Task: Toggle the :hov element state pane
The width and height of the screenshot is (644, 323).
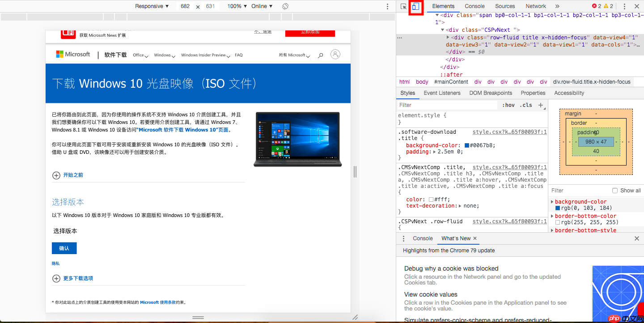Action: [x=508, y=105]
